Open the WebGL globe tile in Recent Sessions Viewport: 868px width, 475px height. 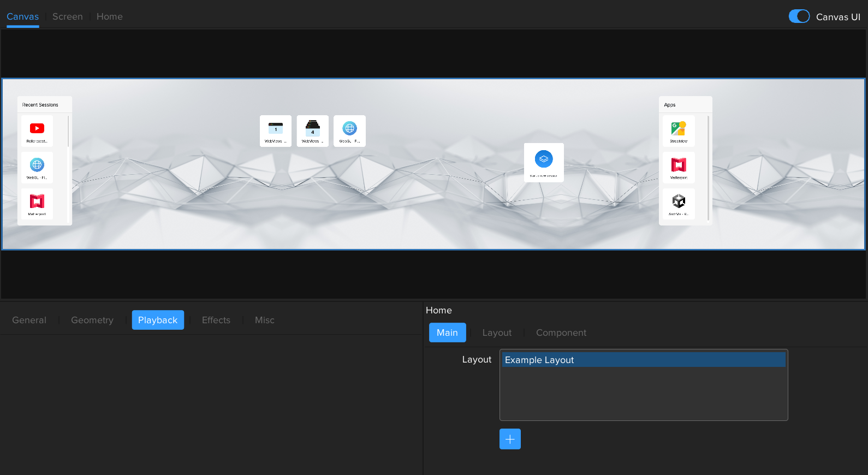(37, 167)
